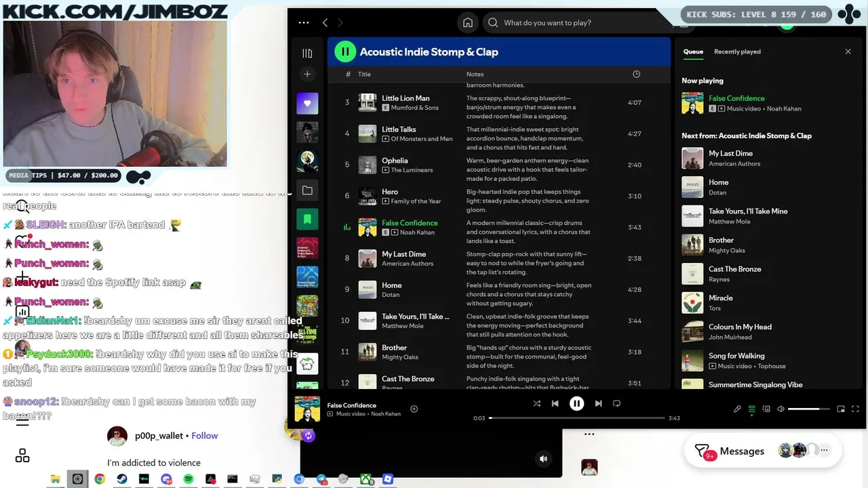The width and height of the screenshot is (868, 488).
Task: Open the Messages more options dots
Action: (825, 450)
